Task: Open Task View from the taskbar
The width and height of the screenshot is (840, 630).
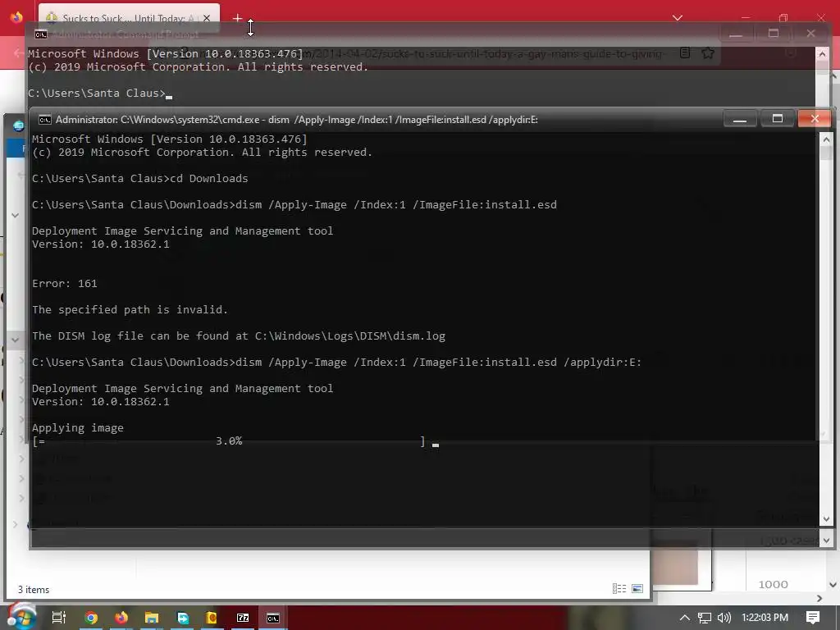Action: pos(58,618)
